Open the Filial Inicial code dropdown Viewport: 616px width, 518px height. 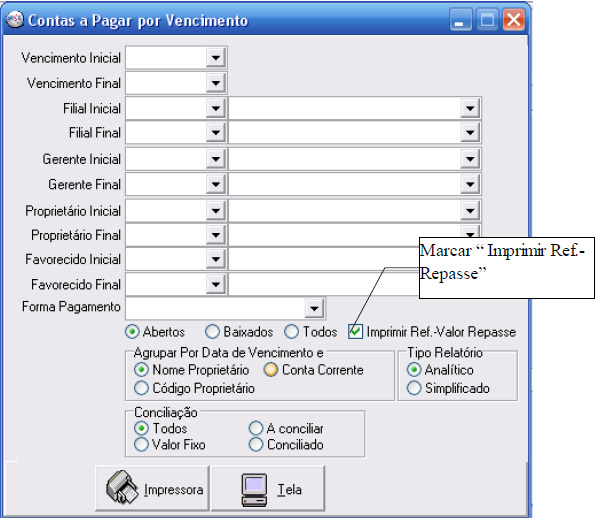tap(215, 108)
